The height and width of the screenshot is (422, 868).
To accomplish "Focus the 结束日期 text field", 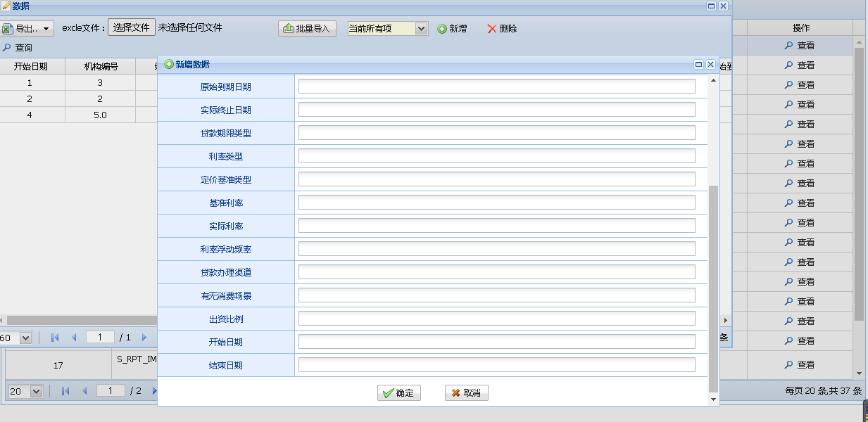I will [x=496, y=365].
